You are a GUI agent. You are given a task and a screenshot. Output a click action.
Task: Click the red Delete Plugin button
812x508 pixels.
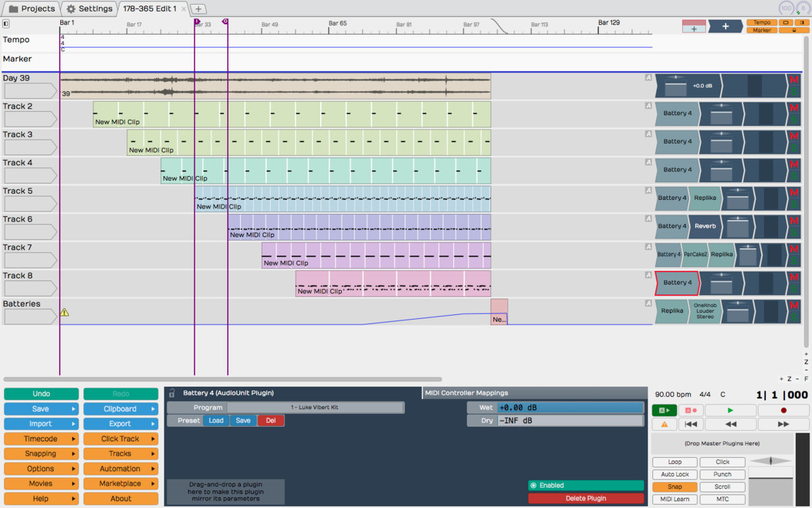pos(585,499)
